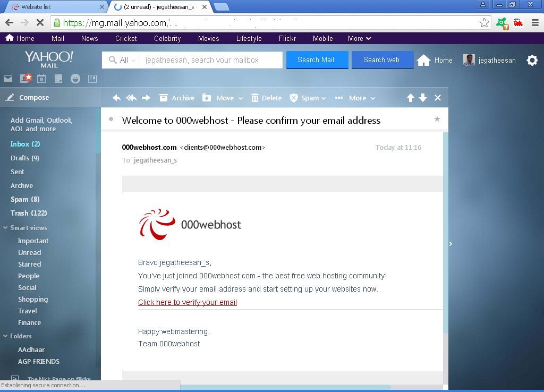Open settings gear icon
544x392 pixels.
click(532, 60)
